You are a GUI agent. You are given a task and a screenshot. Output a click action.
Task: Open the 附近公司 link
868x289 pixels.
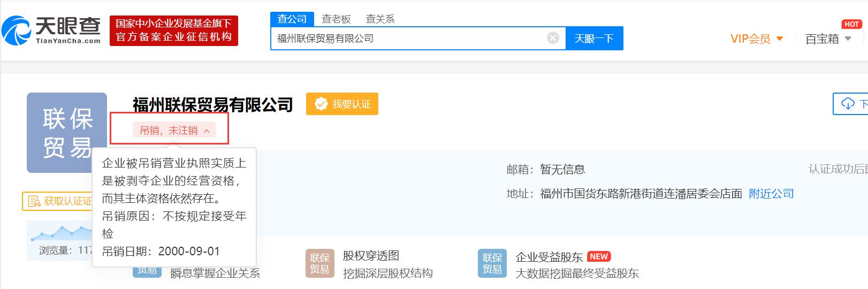pyautogui.click(x=771, y=194)
